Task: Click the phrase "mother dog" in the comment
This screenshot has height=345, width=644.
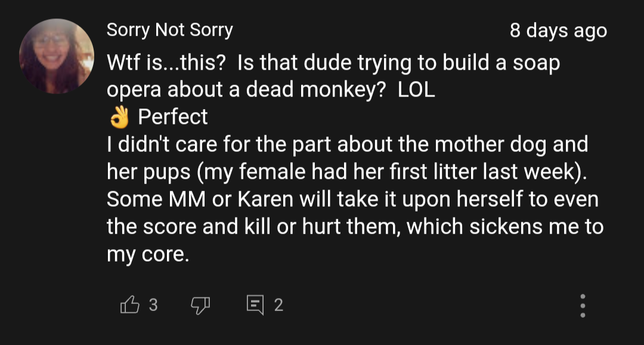Action: pos(491,144)
